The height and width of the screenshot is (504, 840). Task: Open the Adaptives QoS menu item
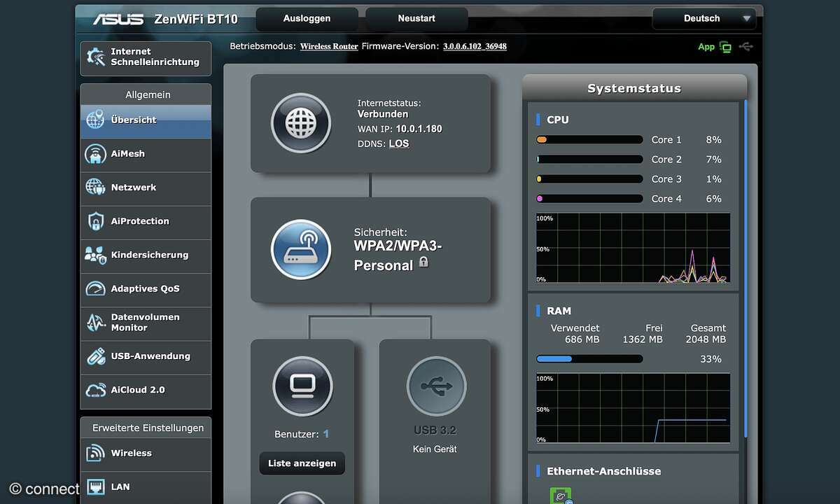[x=146, y=288]
